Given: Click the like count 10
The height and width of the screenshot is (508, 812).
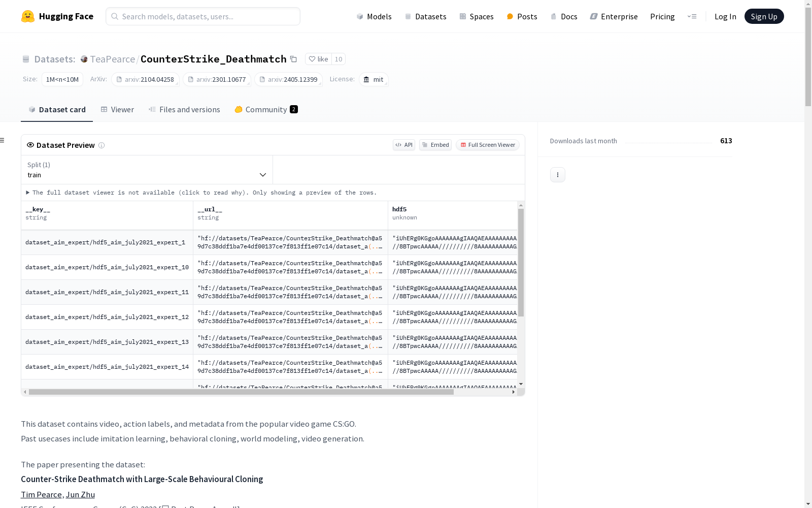Looking at the screenshot, I should tap(339, 59).
